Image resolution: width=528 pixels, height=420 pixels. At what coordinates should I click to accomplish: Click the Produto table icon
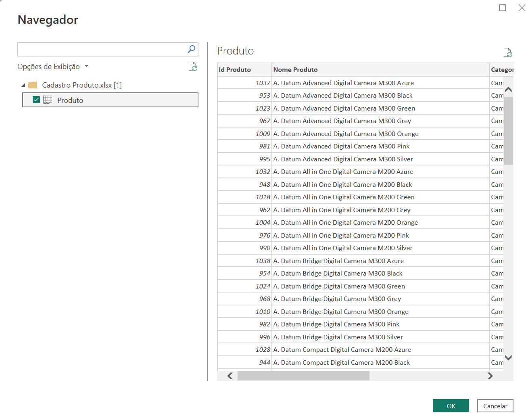click(x=48, y=100)
